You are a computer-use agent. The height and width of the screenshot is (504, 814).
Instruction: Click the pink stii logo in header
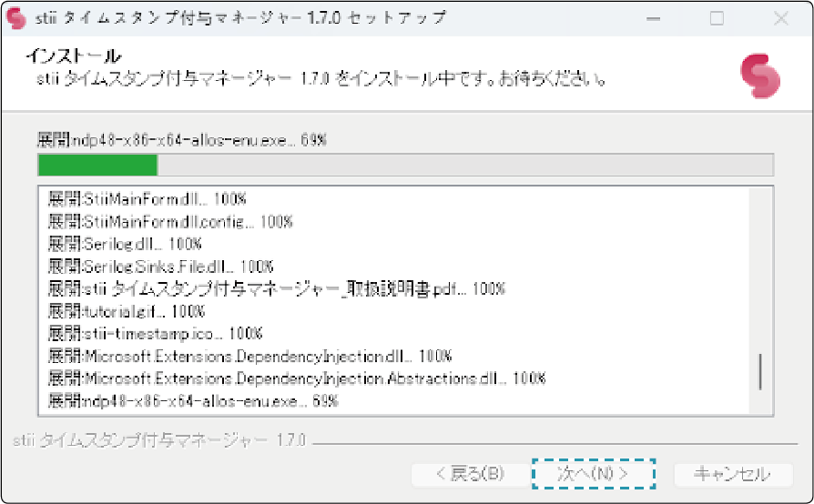(759, 75)
